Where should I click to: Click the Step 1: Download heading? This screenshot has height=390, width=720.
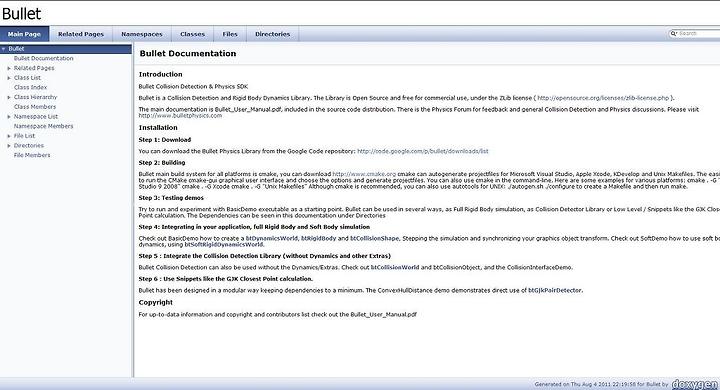(x=165, y=140)
